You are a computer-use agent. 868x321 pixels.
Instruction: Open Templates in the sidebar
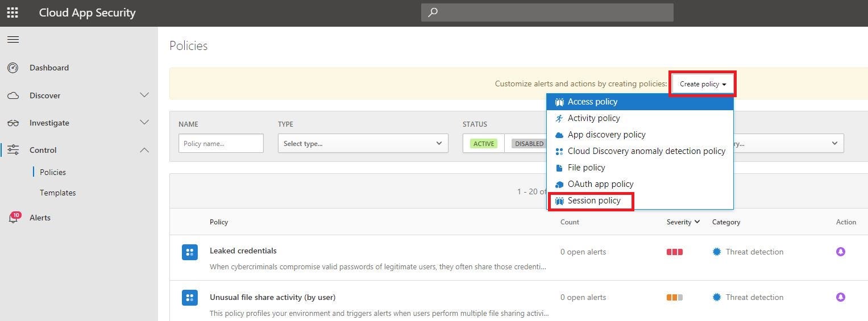click(x=57, y=193)
